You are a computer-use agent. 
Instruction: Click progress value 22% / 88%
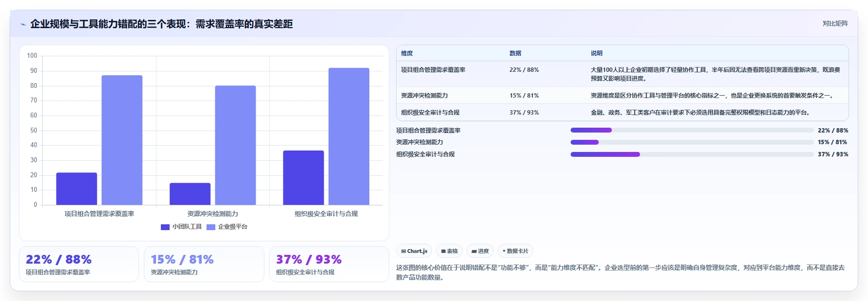point(833,130)
